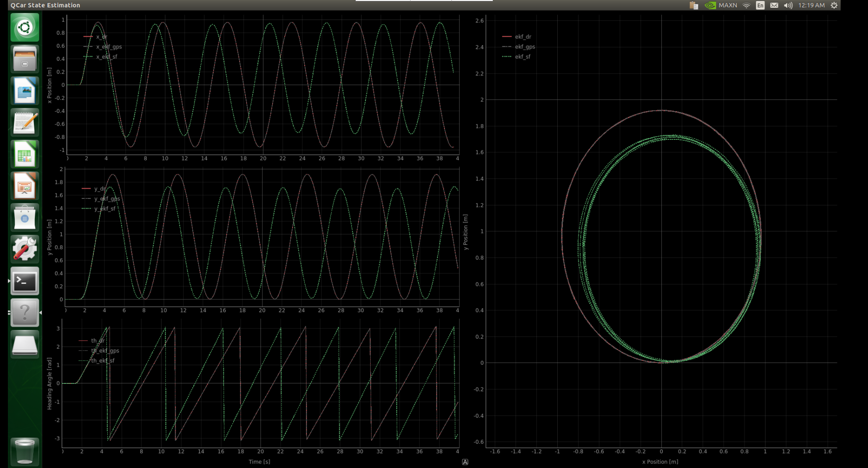Switch to the Terminal dock icon
Screen dimensions: 868x468
pyautogui.click(x=25, y=281)
